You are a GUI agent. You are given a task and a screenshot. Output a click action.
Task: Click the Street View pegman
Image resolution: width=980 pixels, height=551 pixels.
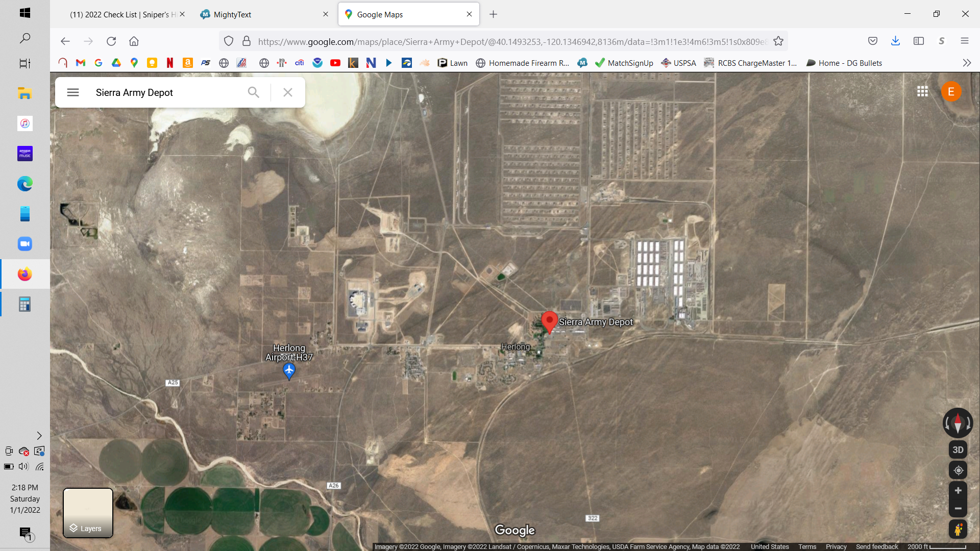click(958, 530)
